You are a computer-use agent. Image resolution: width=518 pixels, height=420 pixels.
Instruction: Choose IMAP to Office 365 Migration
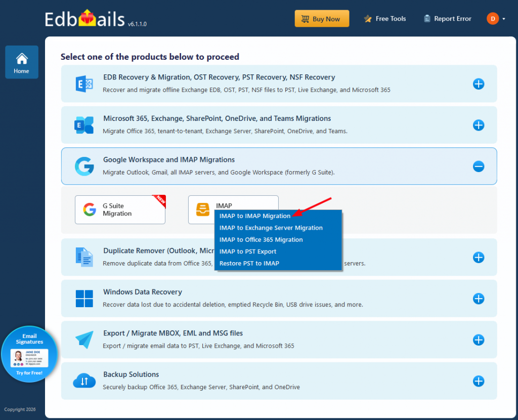[261, 239]
